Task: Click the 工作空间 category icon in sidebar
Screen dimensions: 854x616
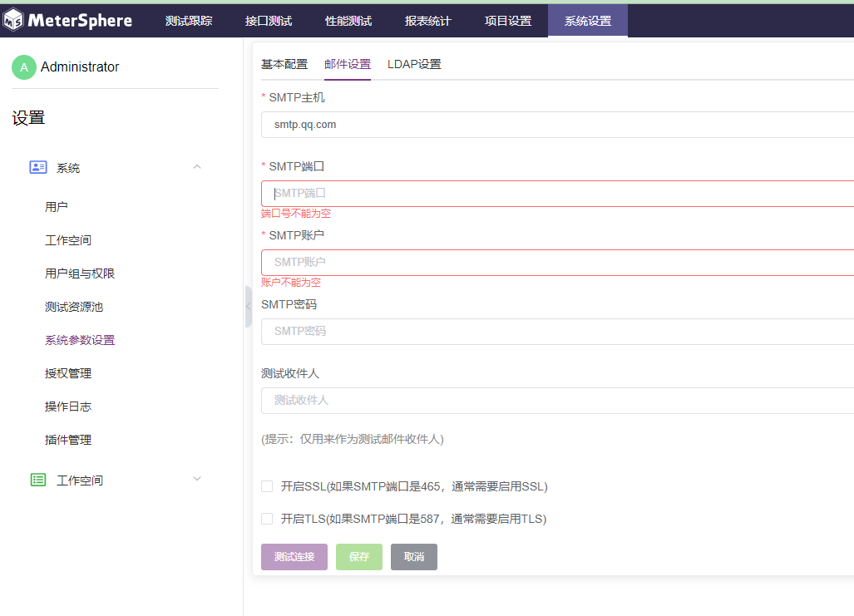Action: (x=38, y=480)
